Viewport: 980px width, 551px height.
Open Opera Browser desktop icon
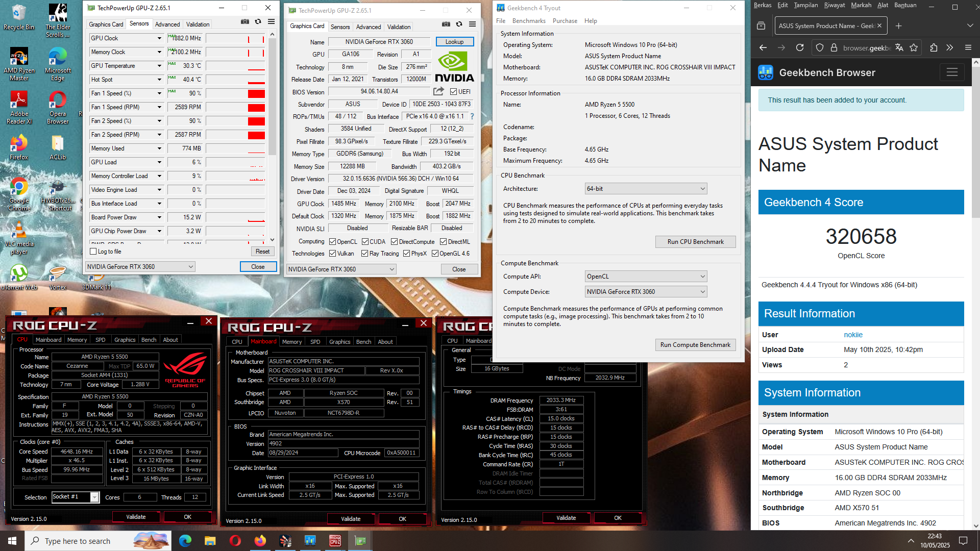click(58, 108)
